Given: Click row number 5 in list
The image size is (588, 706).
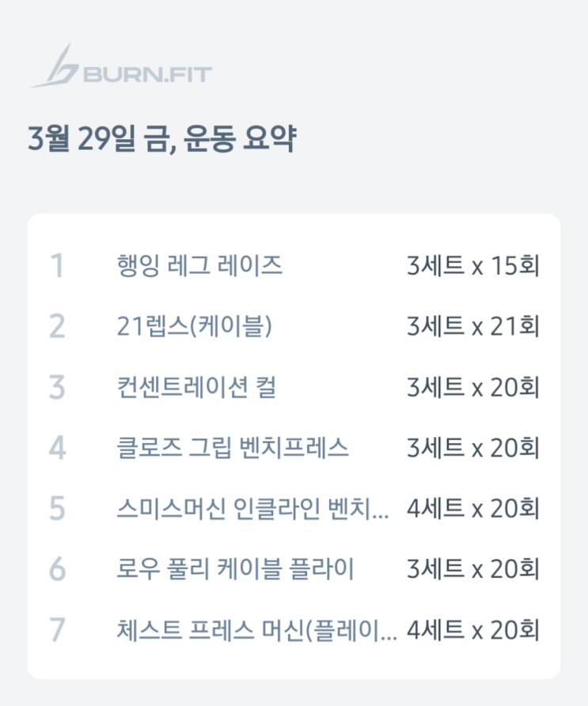Looking at the screenshot, I should 55,509.
